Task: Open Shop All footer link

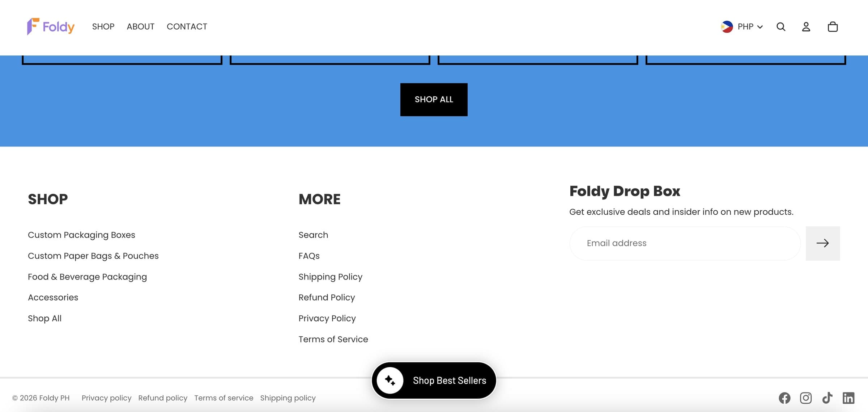Action: pos(44,319)
